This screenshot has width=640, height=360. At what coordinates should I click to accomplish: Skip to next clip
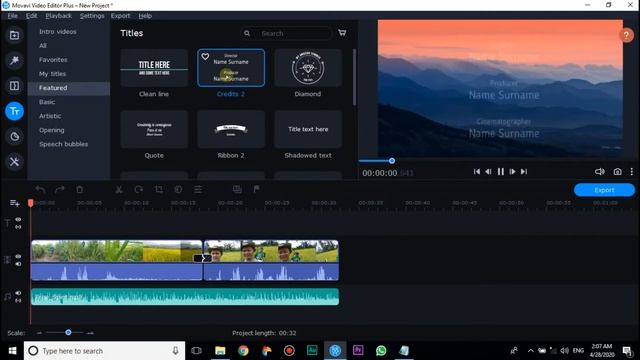click(x=524, y=172)
